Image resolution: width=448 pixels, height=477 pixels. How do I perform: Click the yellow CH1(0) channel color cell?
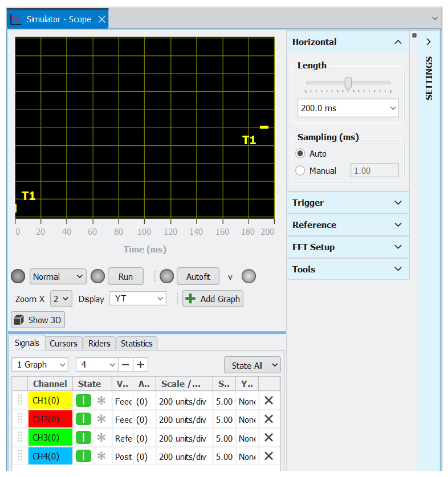tap(50, 401)
